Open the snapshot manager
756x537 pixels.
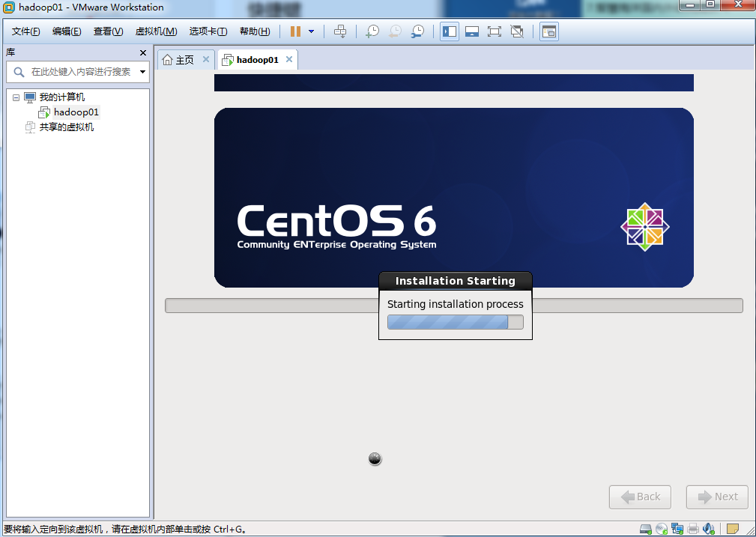[417, 31]
